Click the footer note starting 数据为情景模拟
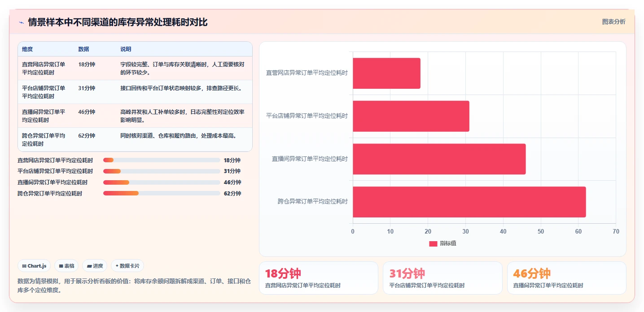 tap(134, 286)
